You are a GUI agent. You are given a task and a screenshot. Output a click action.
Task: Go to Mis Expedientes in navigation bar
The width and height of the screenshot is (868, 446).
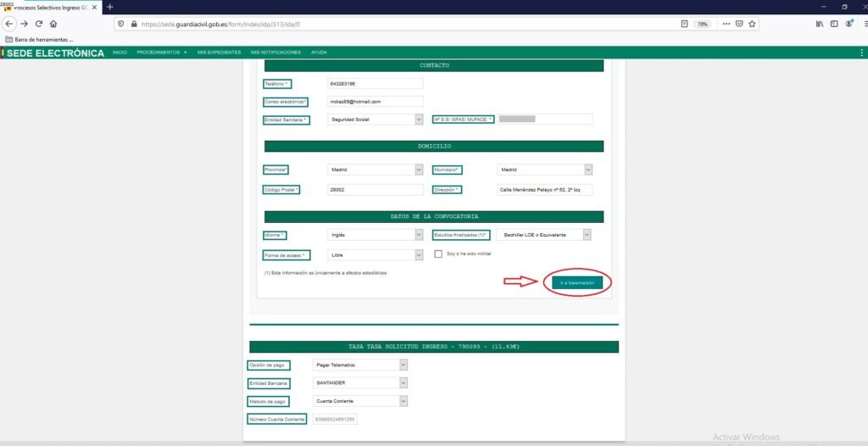pyautogui.click(x=220, y=53)
